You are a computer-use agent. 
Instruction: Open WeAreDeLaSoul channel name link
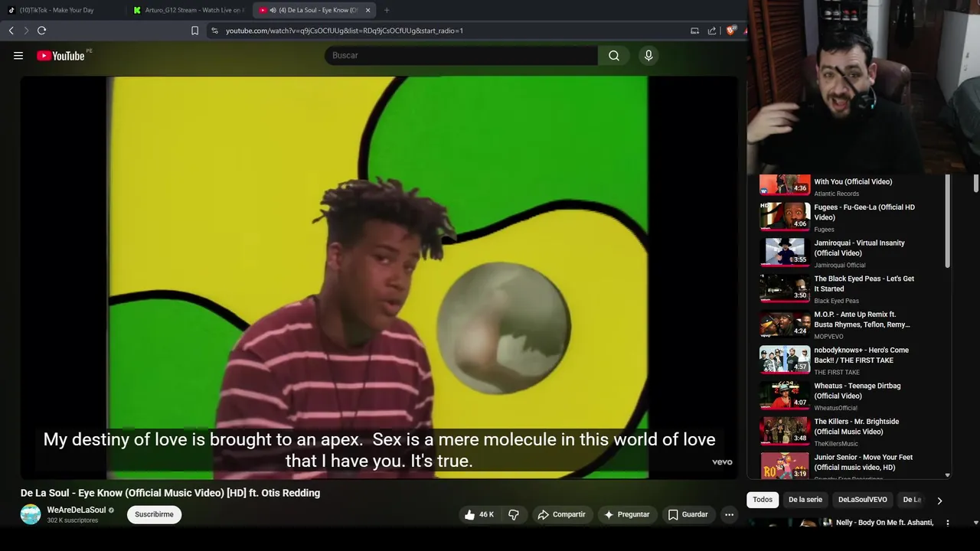(77, 510)
